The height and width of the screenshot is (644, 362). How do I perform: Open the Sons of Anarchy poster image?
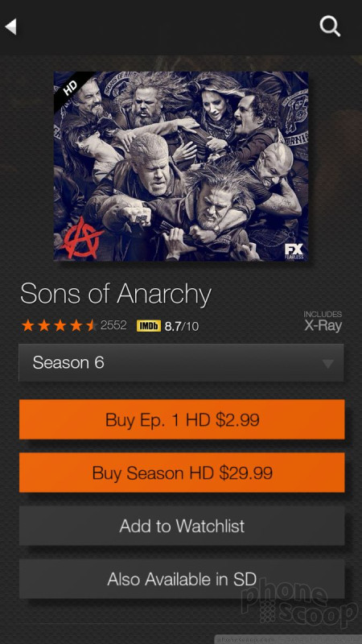181,166
